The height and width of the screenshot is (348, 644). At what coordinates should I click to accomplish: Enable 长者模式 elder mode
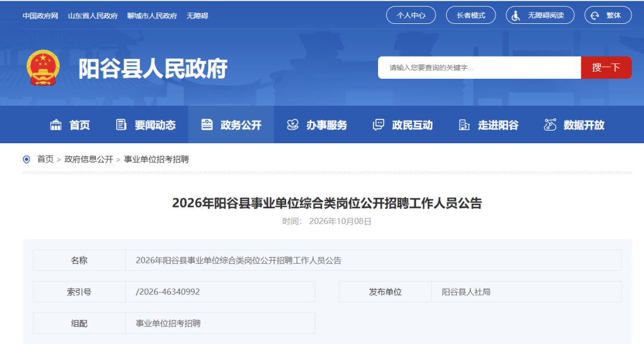[470, 15]
